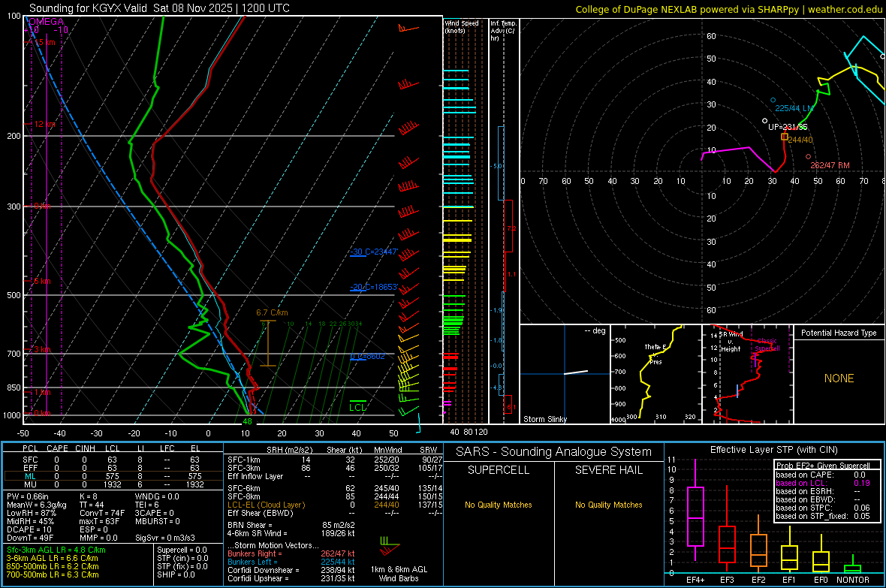This screenshot has height=588, width=886.
Task: Click Corfidi Downshear = 238/94 kt
Action: point(291,570)
